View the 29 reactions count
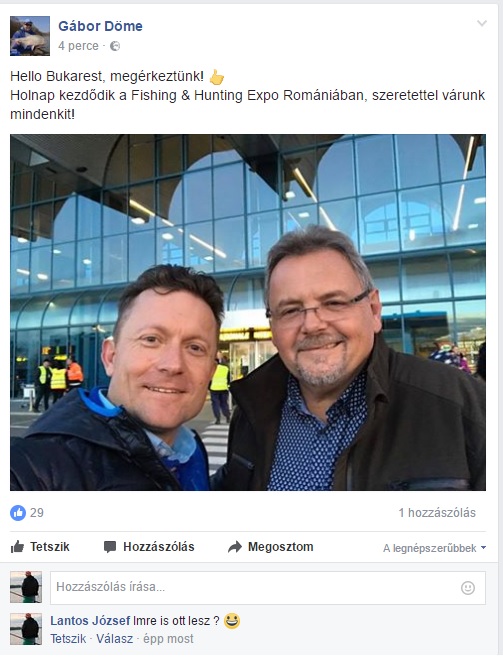Screen dimensions: 503x659 coord(37,513)
